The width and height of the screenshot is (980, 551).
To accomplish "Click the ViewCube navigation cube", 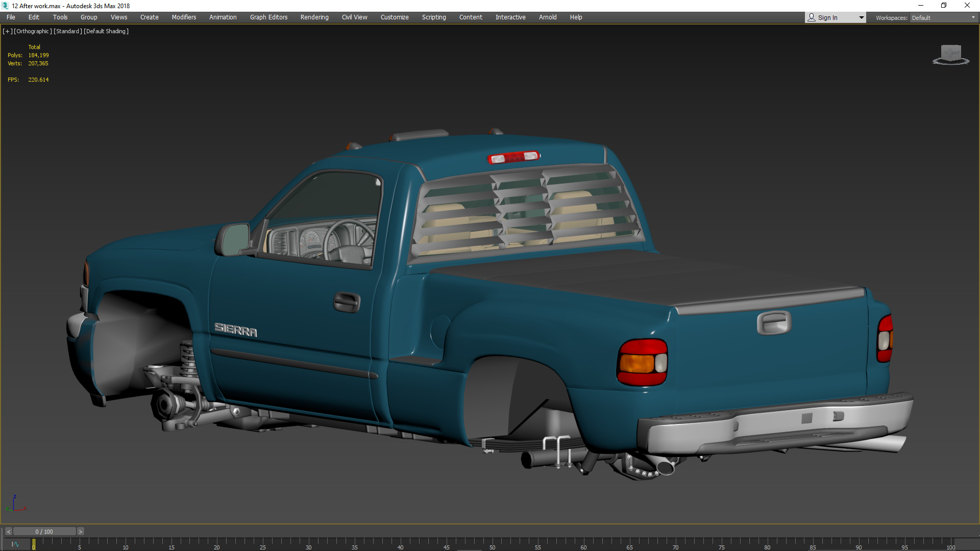I will point(951,53).
